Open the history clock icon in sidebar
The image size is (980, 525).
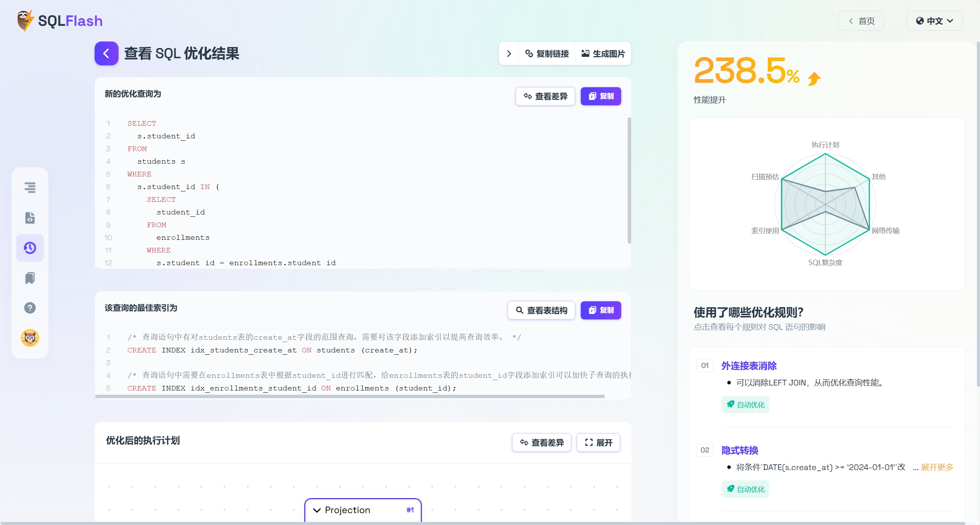click(x=30, y=248)
